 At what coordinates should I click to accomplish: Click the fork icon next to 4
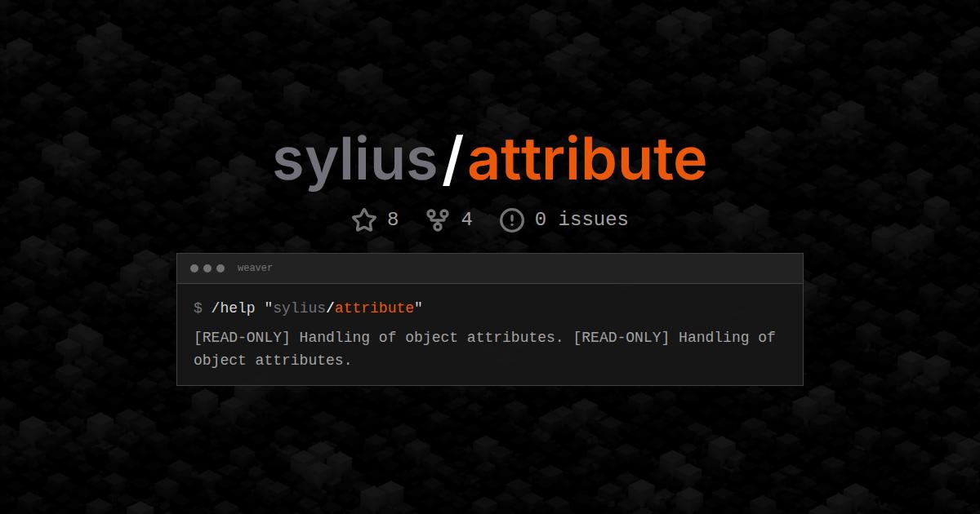click(438, 219)
